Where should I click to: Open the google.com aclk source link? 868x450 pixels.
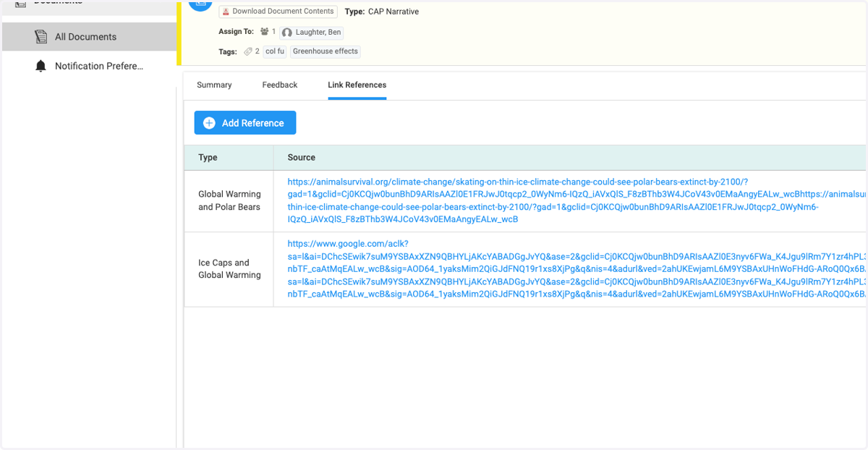[x=576, y=268]
